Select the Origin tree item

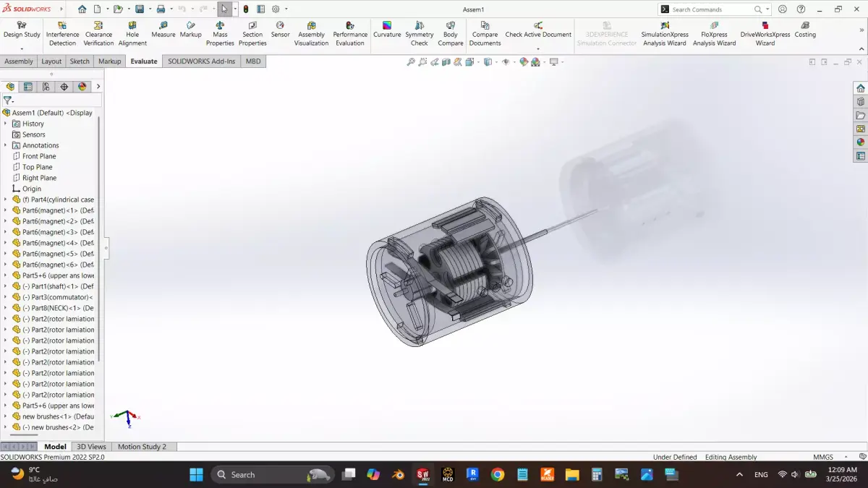coord(32,189)
